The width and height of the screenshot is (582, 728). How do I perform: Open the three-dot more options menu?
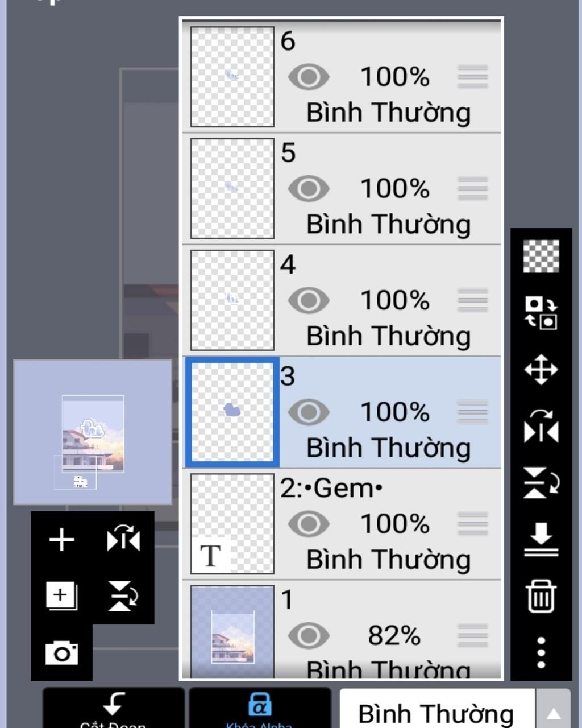pyautogui.click(x=541, y=652)
